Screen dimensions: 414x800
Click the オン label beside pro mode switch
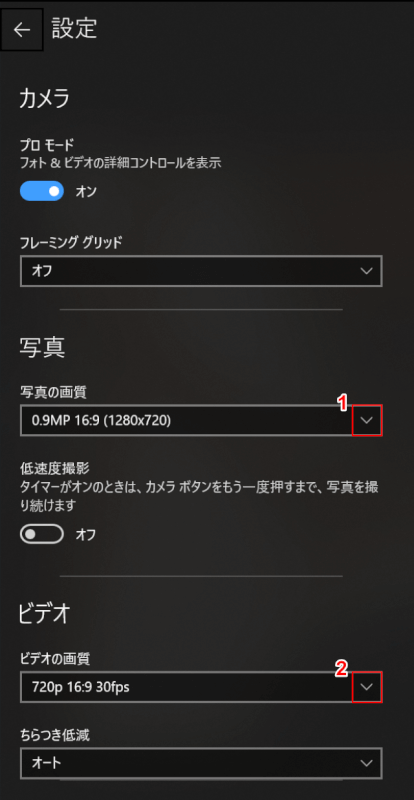click(x=86, y=192)
